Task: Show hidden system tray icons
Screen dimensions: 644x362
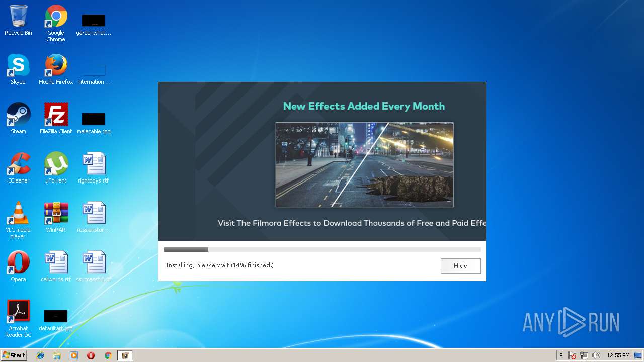Action: click(x=561, y=355)
